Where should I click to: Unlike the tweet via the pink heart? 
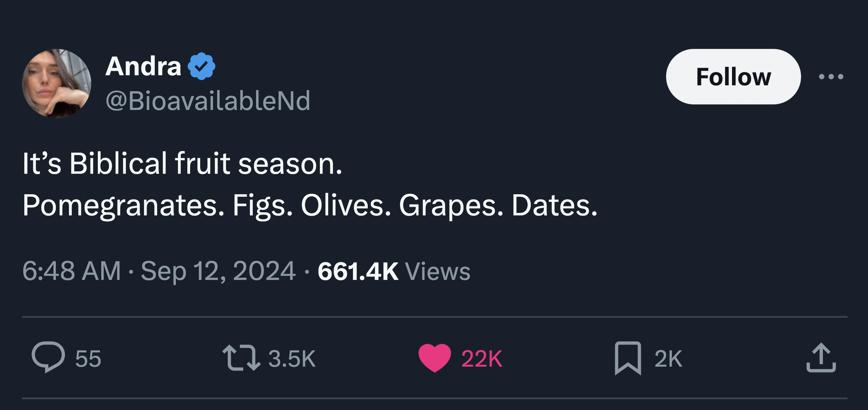[434, 358]
